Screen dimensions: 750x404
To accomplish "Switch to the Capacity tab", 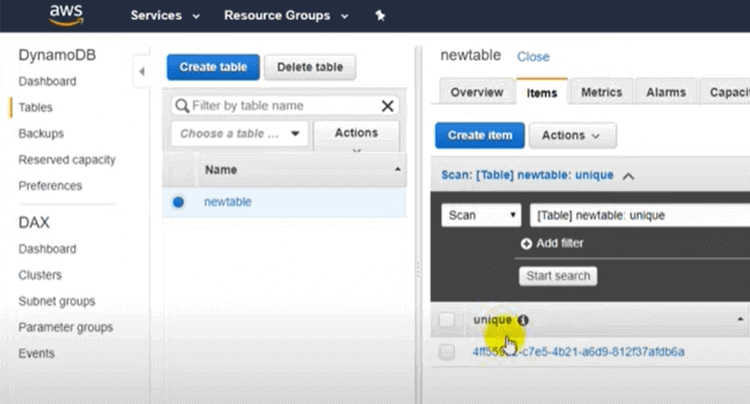I will (x=727, y=92).
